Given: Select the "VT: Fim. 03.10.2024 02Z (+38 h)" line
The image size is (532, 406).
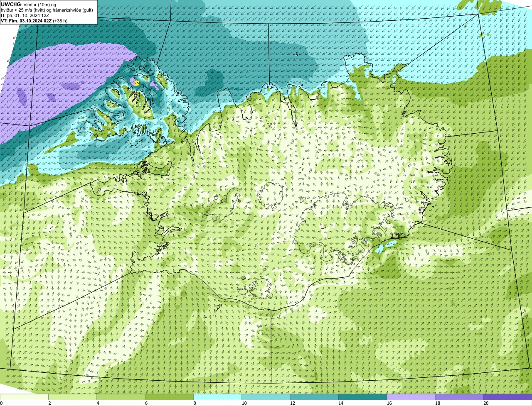Looking at the screenshot, I should (34, 21).
